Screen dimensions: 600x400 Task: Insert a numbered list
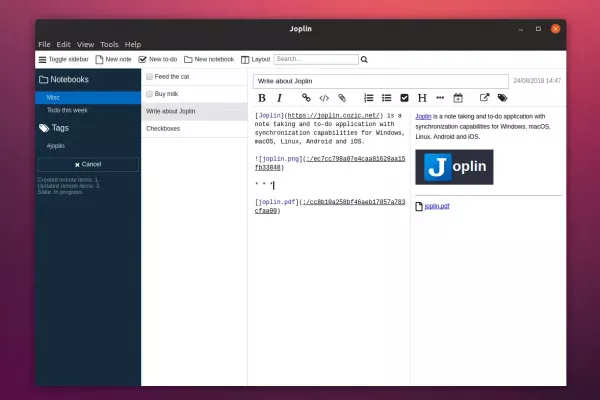click(x=368, y=98)
